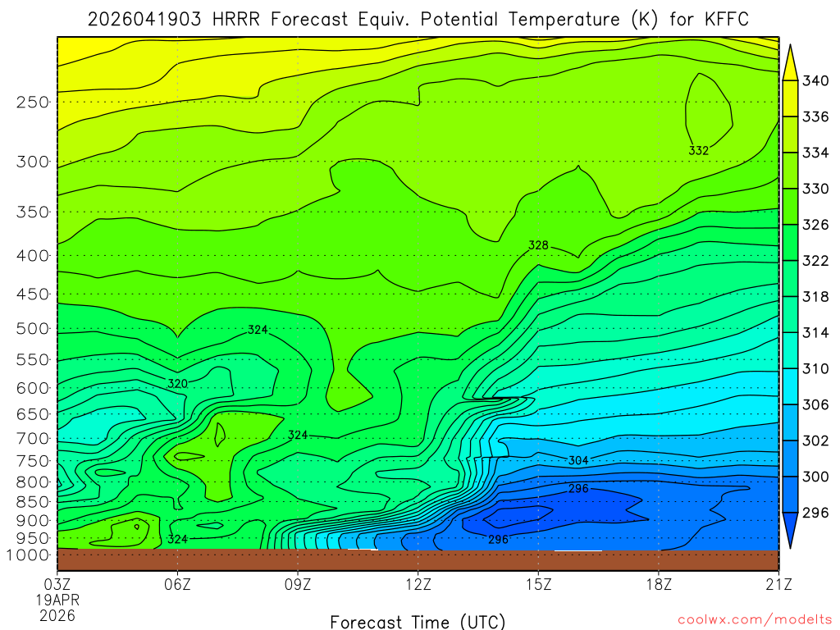Viewport: 840px width, 630px height.
Task: Click the 450 pressure level label
Action: [x=33, y=294]
